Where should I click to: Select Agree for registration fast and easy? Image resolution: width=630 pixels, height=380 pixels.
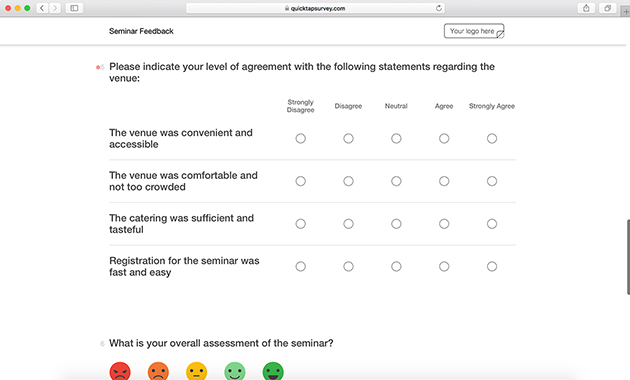[x=444, y=266]
